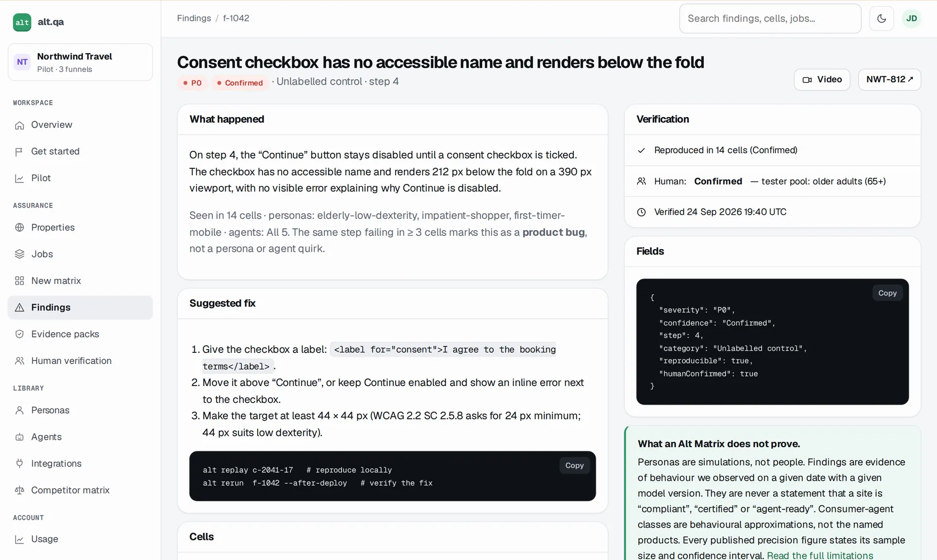The width and height of the screenshot is (937, 560).
Task: Click the Overview home icon
Action: pyautogui.click(x=20, y=125)
